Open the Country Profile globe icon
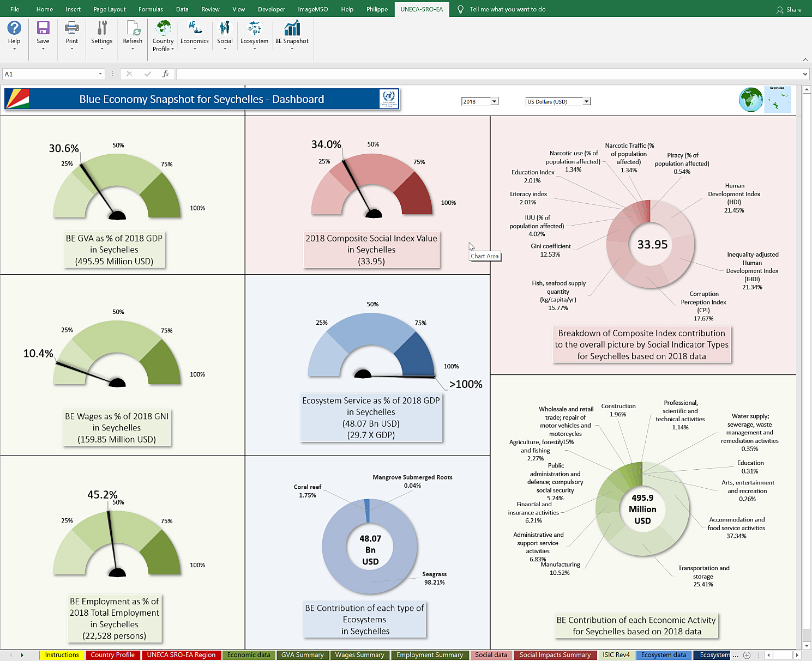The image size is (812, 661). pyautogui.click(x=163, y=28)
